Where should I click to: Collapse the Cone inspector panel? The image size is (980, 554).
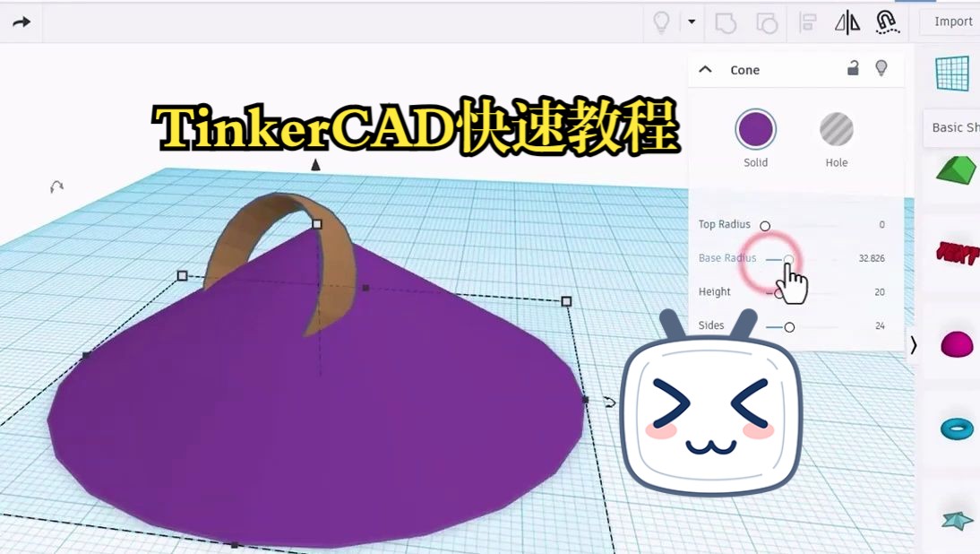point(705,68)
